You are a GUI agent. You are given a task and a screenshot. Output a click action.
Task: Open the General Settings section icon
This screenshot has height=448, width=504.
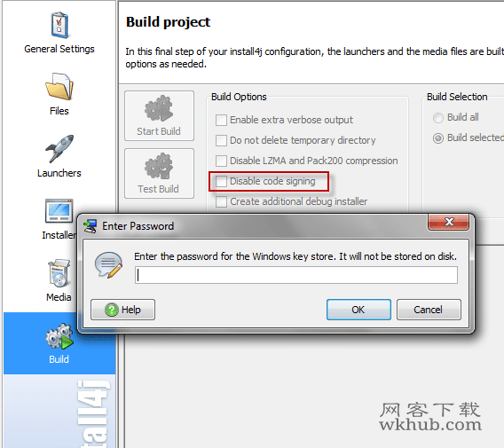[59, 25]
